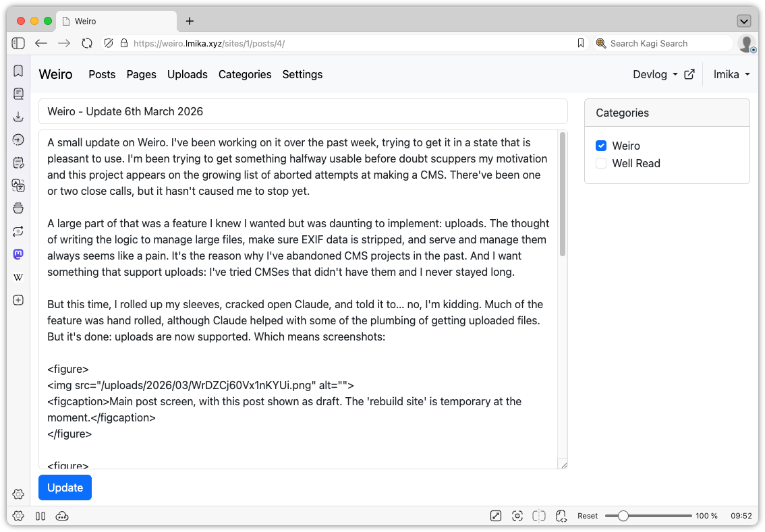This screenshot has height=532, width=765.
Task: Open the Categories section in the navbar
Action: pos(245,74)
